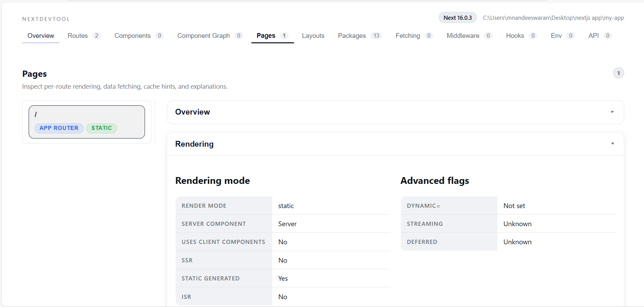Switch to the Routes tab

click(x=78, y=35)
